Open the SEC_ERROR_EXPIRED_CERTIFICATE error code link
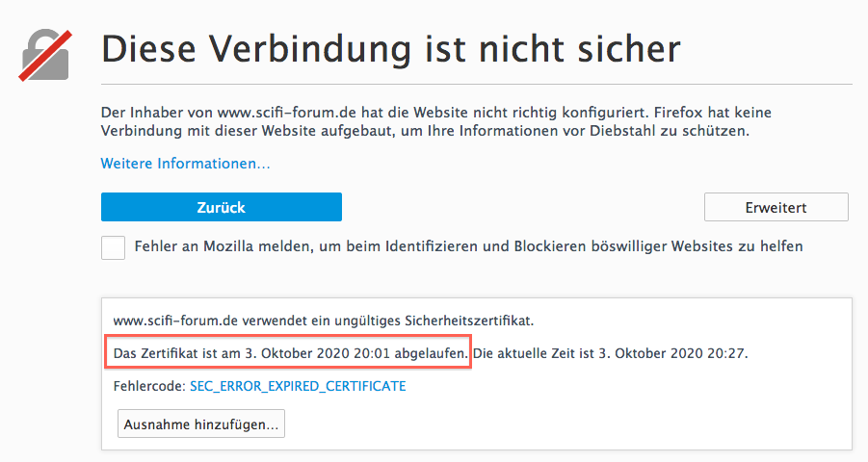The height and width of the screenshot is (462, 868). [298, 386]
